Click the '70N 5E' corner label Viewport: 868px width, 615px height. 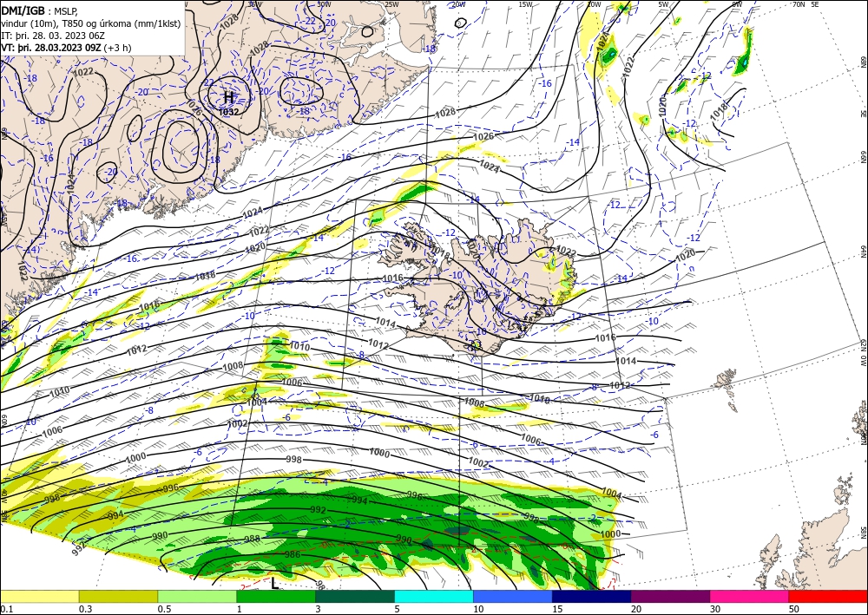click(x=806, y=4)
